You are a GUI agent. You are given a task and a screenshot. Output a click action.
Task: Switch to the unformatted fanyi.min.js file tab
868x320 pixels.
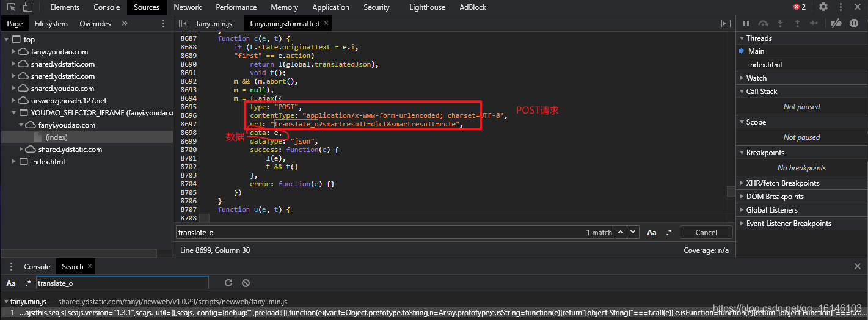(215, 23)
